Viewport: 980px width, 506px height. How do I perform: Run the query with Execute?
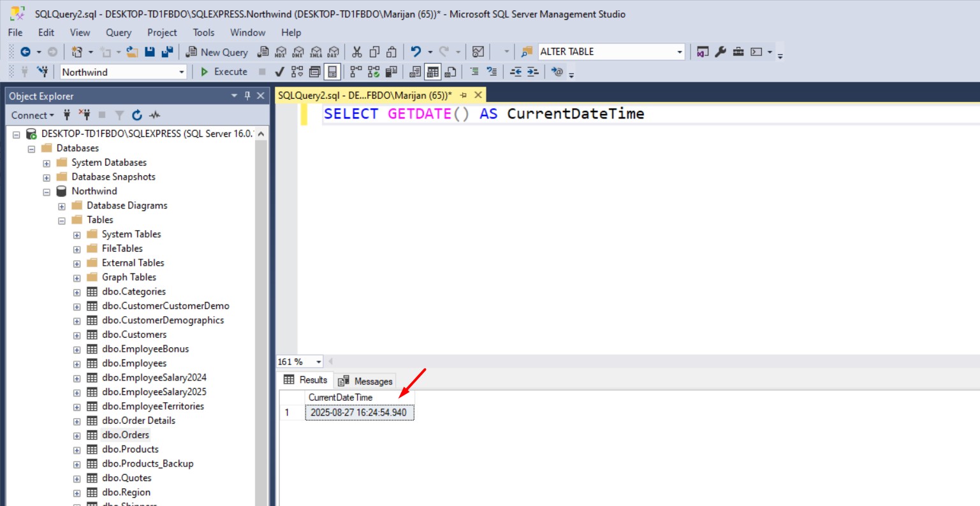click(224, 72)
